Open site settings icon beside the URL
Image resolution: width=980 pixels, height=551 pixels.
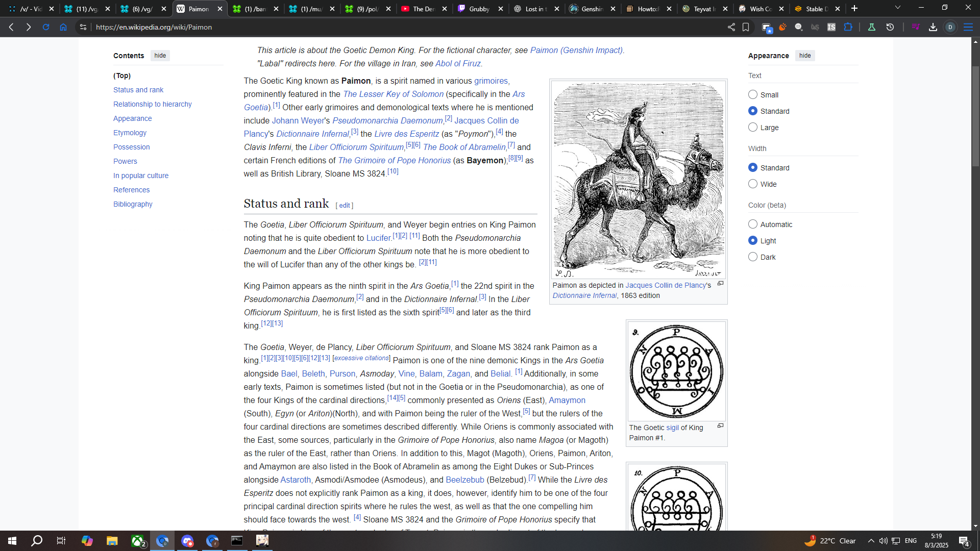[x=83, y=27]
